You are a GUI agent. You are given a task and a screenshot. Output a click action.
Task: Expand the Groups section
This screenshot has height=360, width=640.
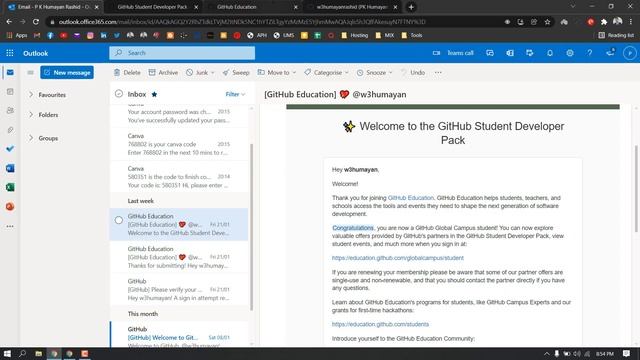(31, 138)
